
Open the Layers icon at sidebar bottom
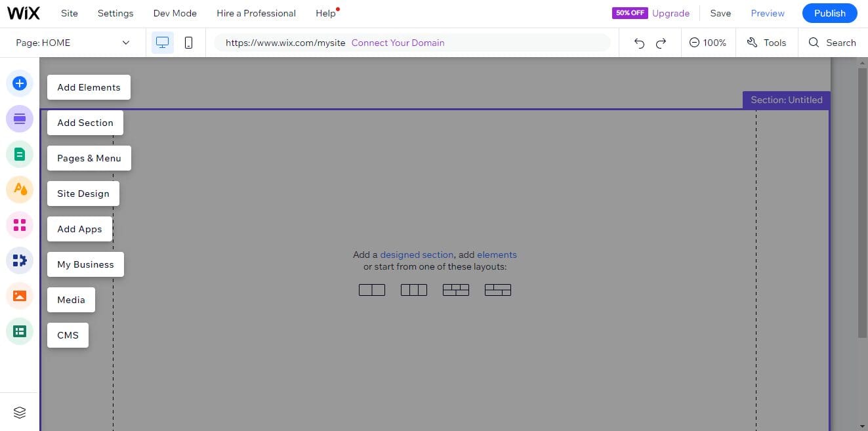click(x=20, y=412)
